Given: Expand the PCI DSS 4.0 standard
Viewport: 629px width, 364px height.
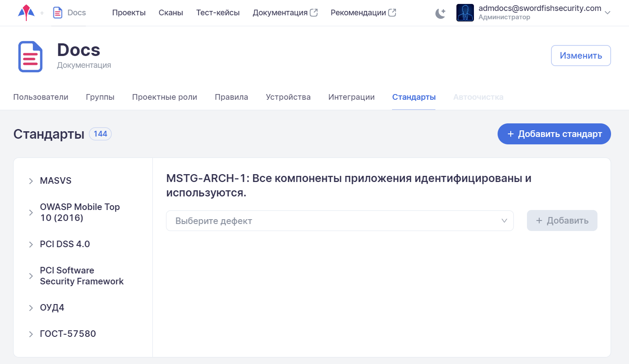Looking at the screenshot, I should tap(31, 245).
